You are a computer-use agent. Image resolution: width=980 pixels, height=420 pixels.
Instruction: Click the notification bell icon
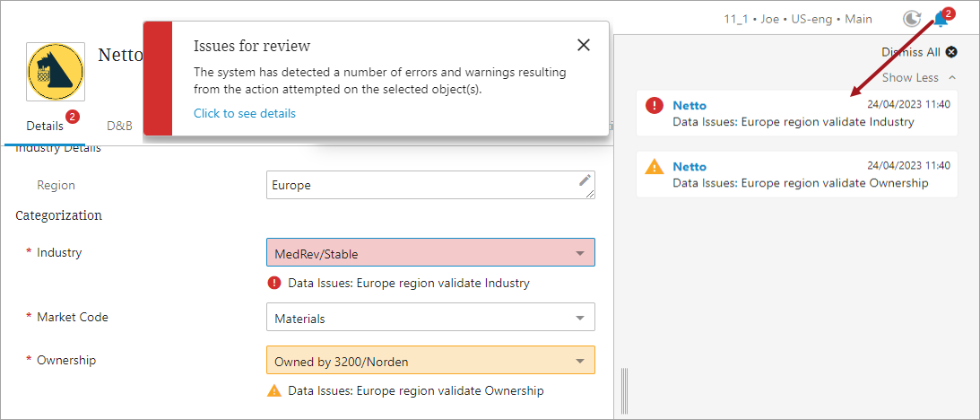(940, 19)
